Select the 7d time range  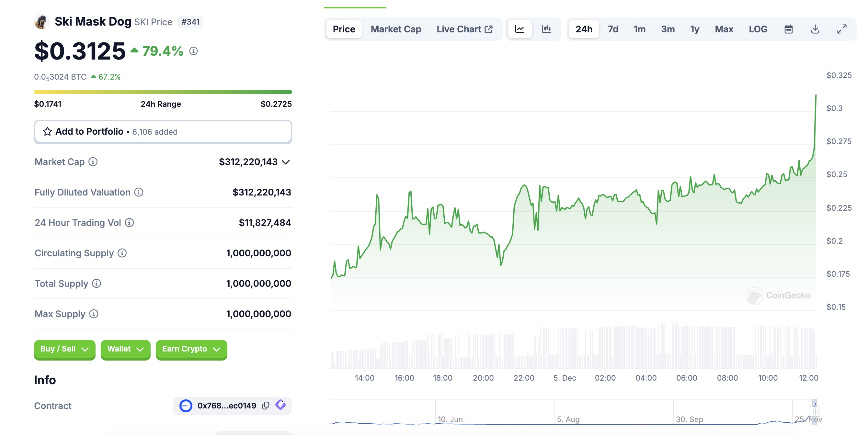click(x=612, y=29)
